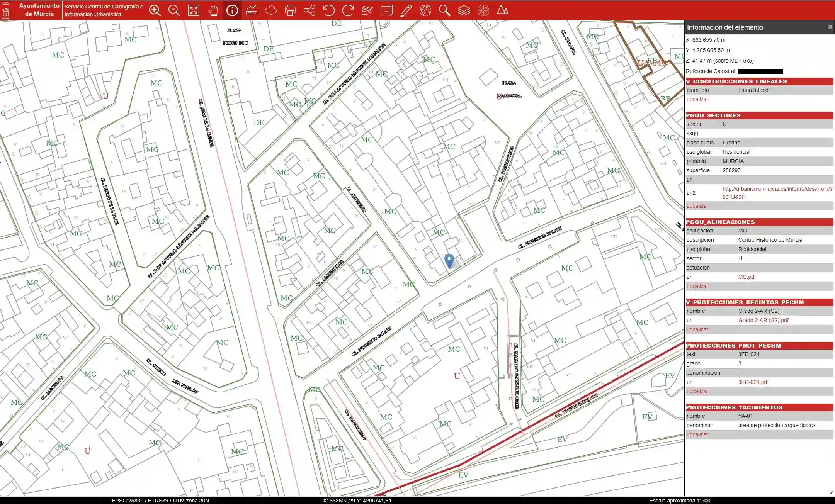
Task: Click the airplane flight icon
Action: click(x=367, y=10)
